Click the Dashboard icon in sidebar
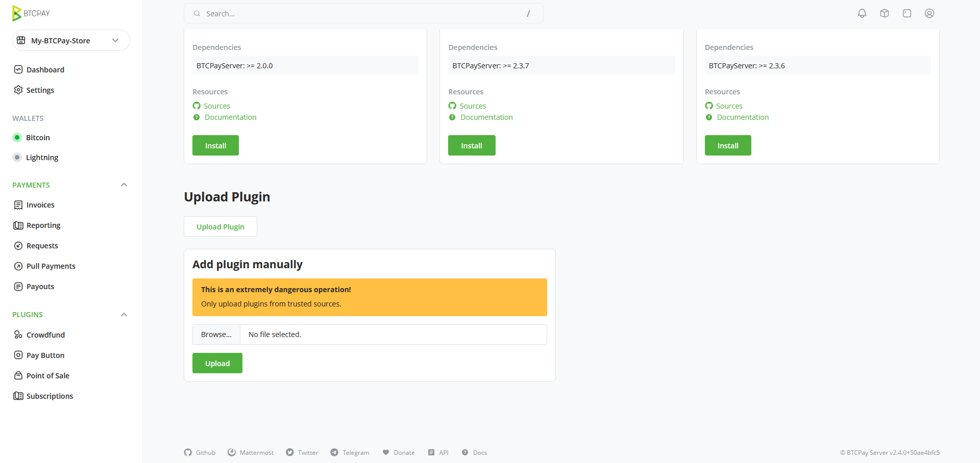 18,69
